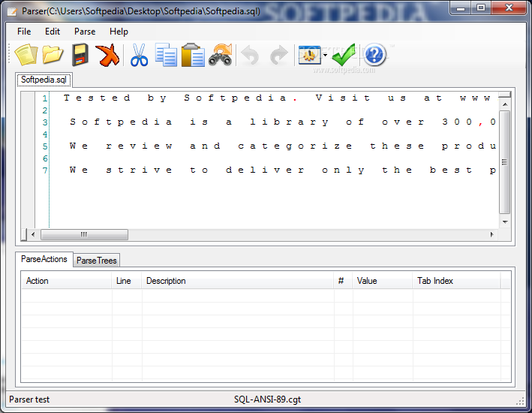
Task: Paste from the clipboard icon
Action: [193, 55]
